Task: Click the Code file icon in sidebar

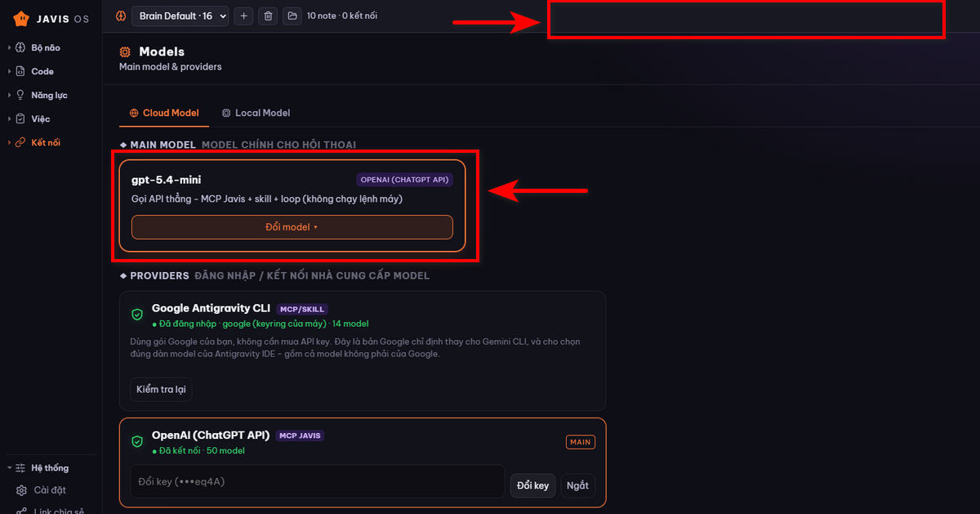Action: 20,71
